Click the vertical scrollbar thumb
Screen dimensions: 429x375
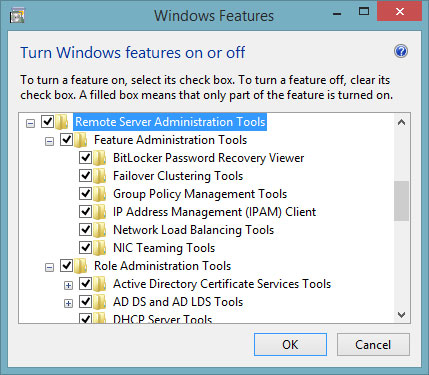pos(401,201)
